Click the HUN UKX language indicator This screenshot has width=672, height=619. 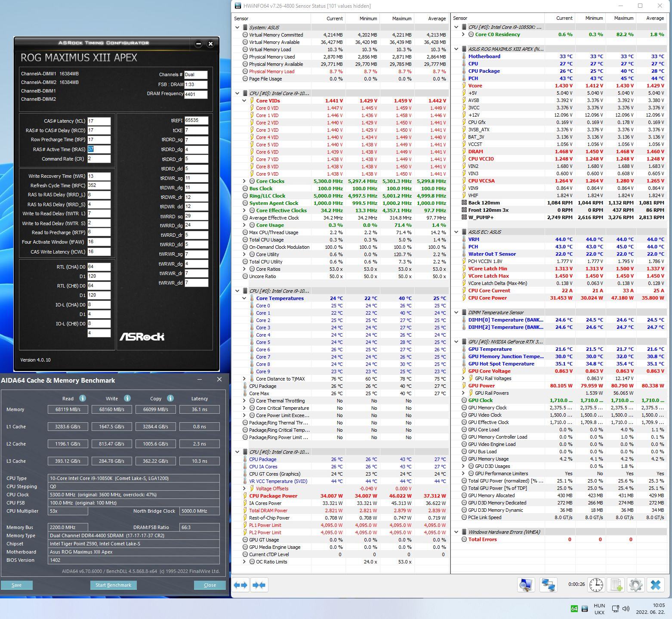[x=599, y=609]
